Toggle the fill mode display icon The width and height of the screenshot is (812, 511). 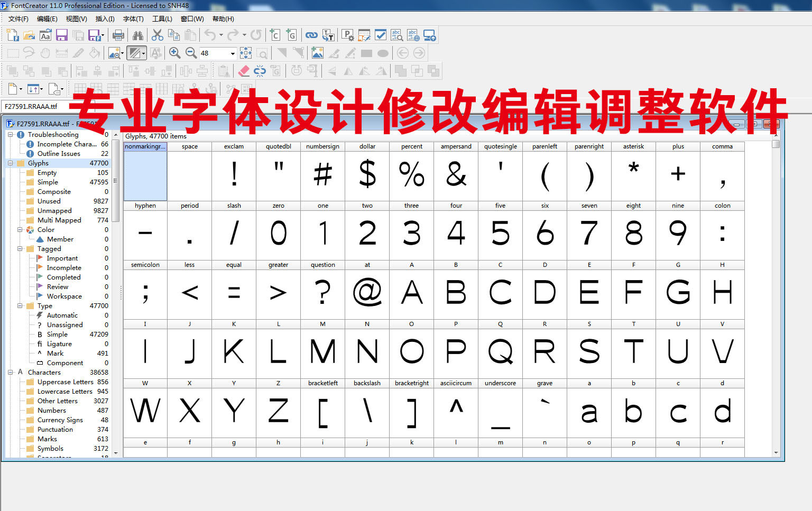136,52
